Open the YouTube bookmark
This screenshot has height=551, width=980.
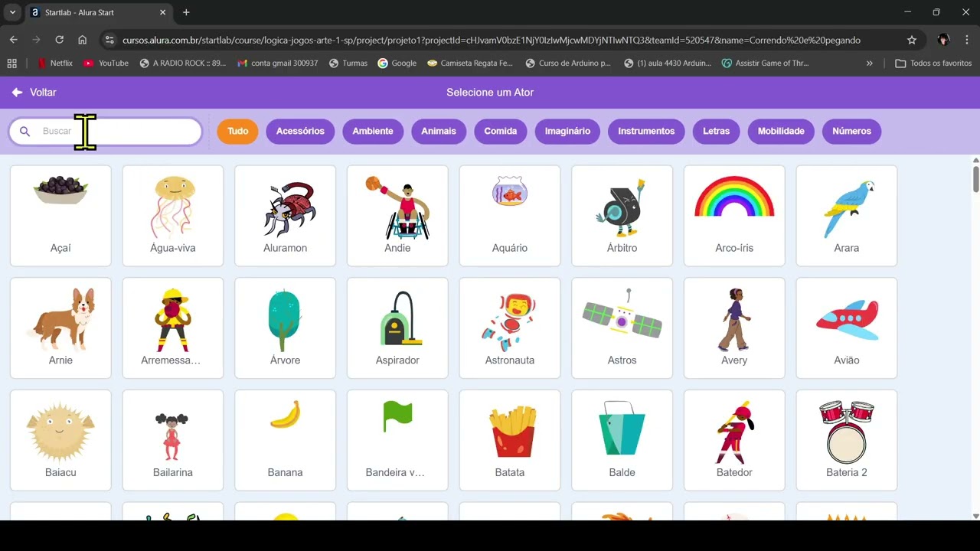pyautogui.click(x=106, y=64)
